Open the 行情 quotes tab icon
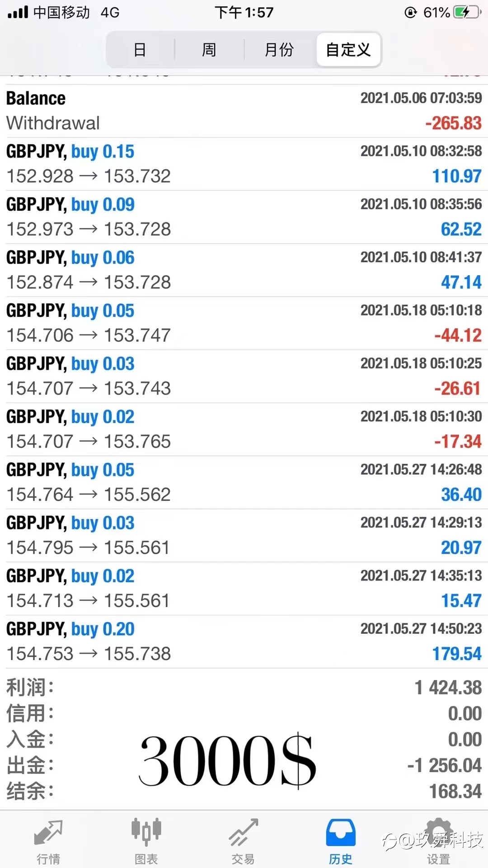The image size is (488, 868). click(x=48, y=832)
